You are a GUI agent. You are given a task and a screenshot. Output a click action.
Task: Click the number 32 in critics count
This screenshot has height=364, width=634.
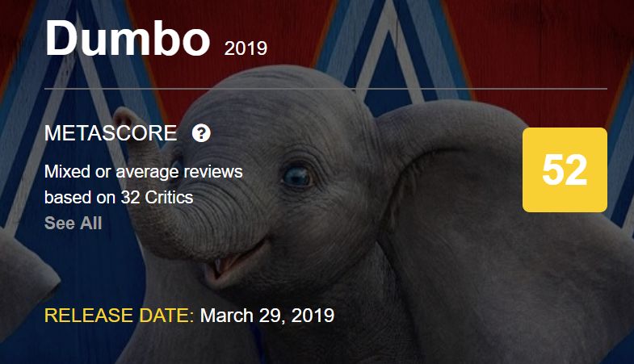tap(130, 198)
